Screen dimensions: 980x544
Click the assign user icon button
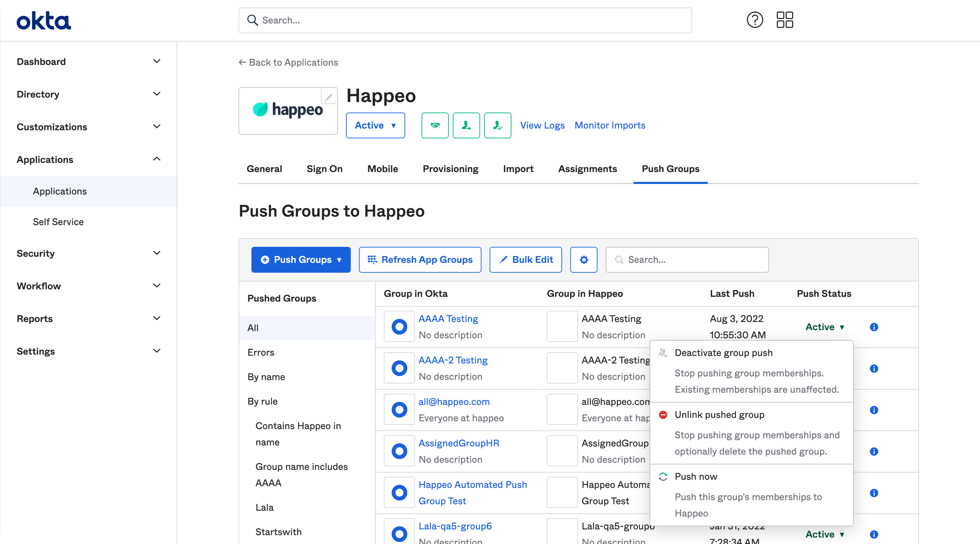466,125
